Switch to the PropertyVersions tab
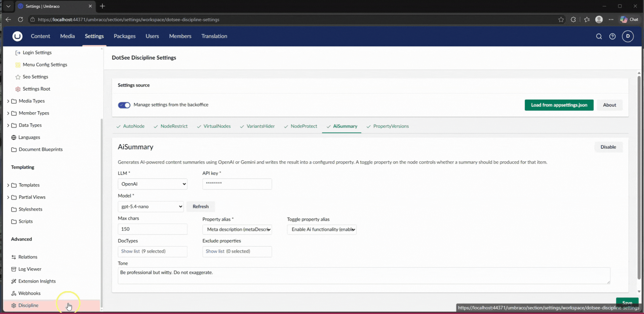The height and width of the screenshot is (314, 644). pyautogui.click(x=388, y=126)
